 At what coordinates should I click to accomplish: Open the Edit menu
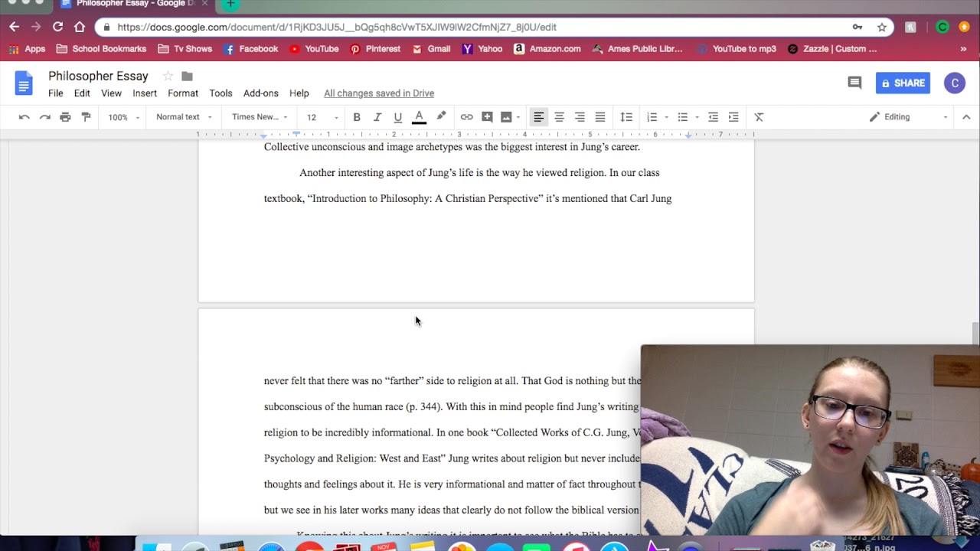point(82,93)
